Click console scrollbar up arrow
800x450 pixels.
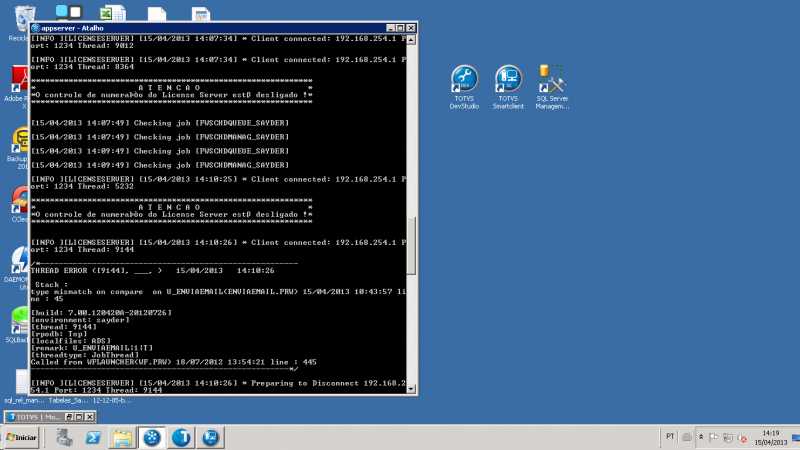[411, 39]
